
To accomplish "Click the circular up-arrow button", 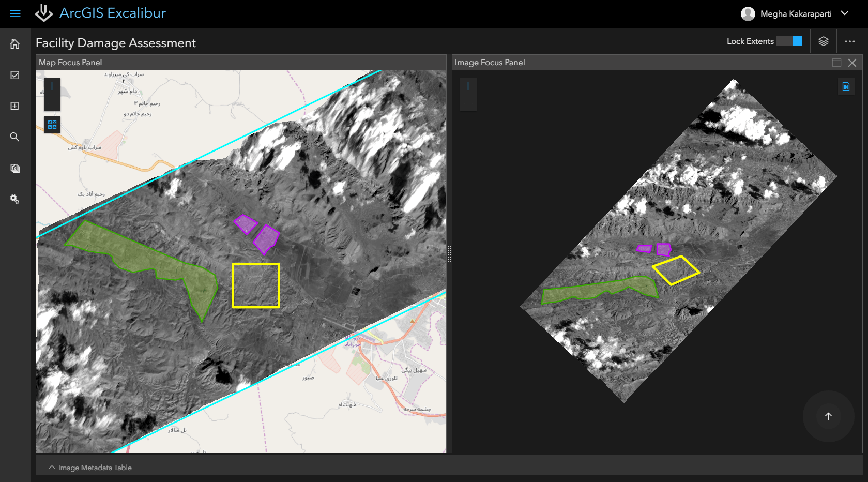I will [828, 416].
